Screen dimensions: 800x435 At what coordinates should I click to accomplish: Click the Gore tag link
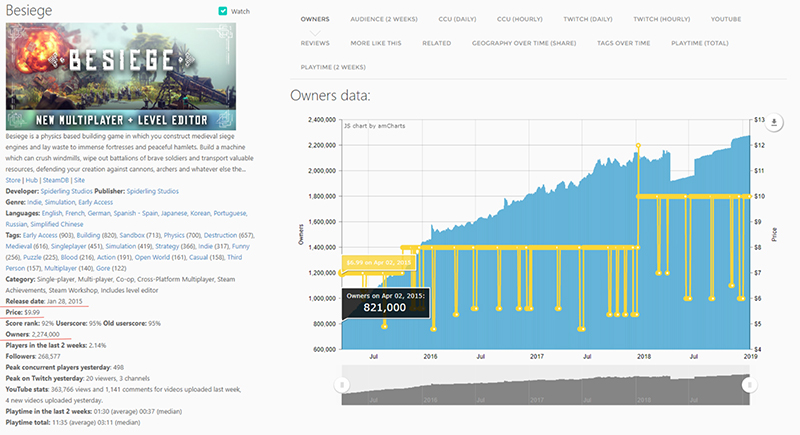pos(103,268)
